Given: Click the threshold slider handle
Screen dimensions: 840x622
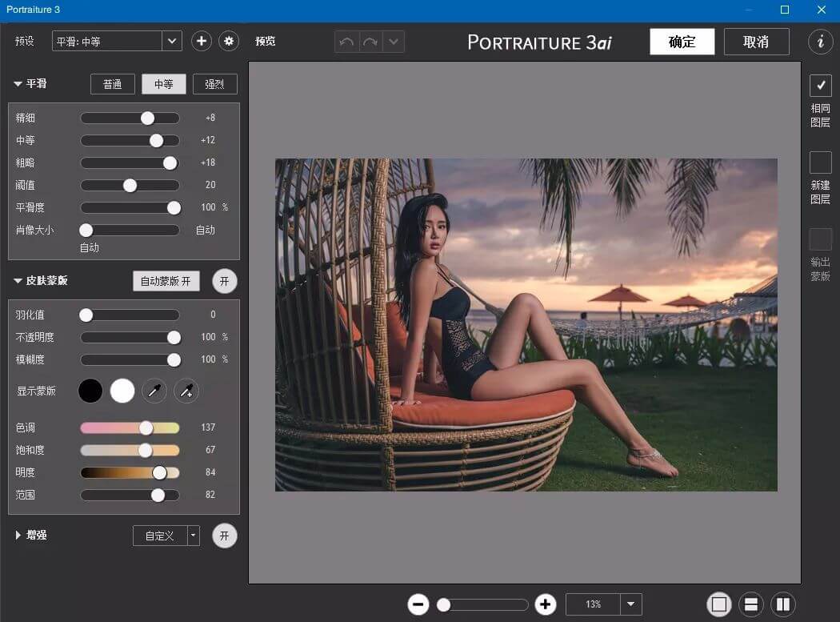Looking at the screenshot, I should click(x=130, y=185).
